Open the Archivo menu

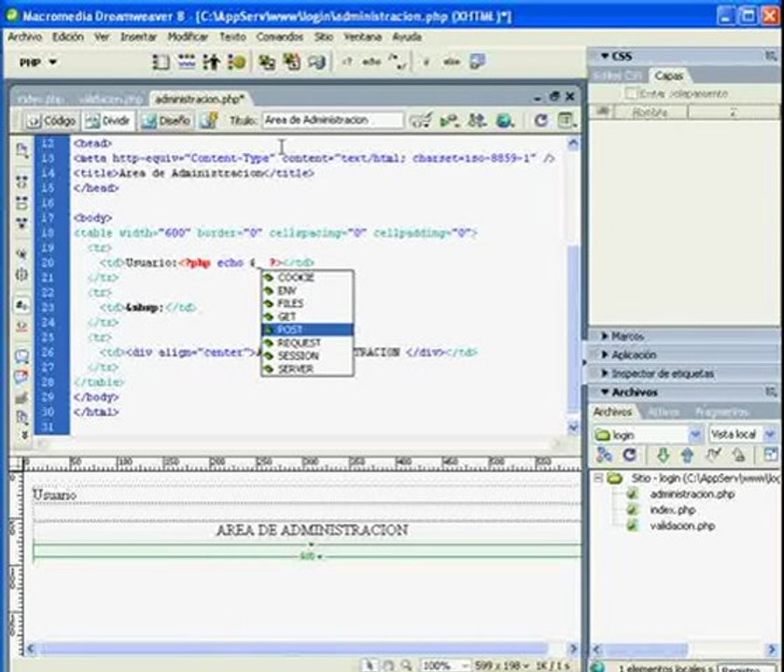pyautogui.click(x=24, y=37)
